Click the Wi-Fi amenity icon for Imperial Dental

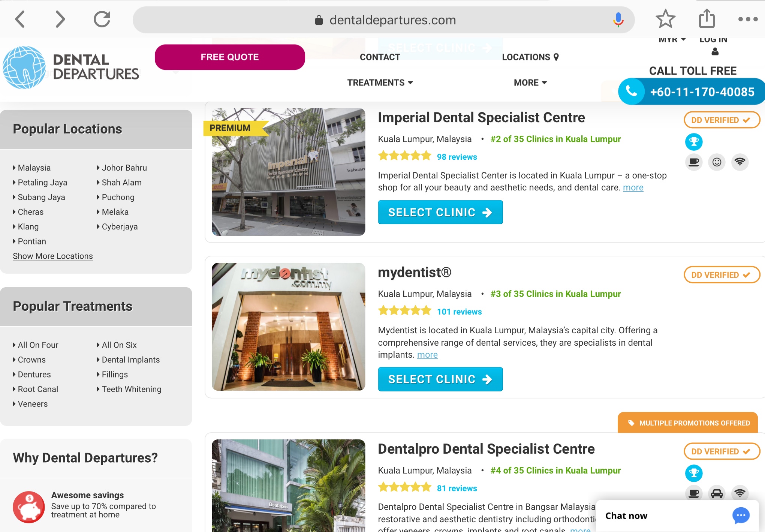tap(740, 162)
